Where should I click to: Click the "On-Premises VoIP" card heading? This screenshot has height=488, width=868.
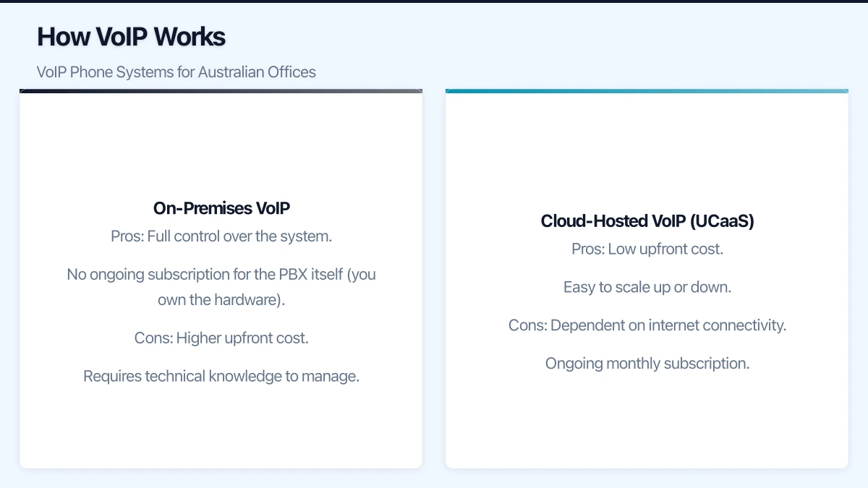(x=221, y=208)
